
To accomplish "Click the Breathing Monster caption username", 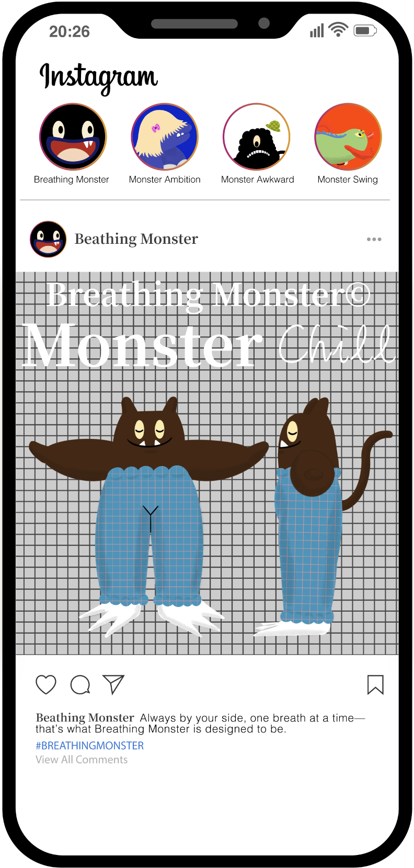I will (x=85, y=718).
